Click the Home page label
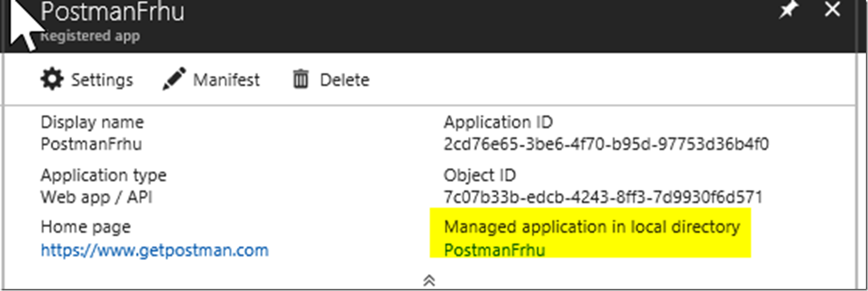 coord(86,227)
